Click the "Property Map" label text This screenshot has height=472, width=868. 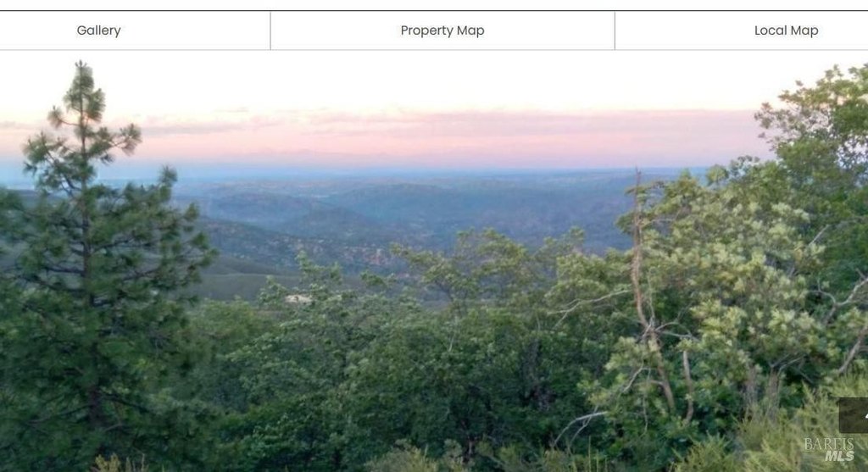click(442, 31)
